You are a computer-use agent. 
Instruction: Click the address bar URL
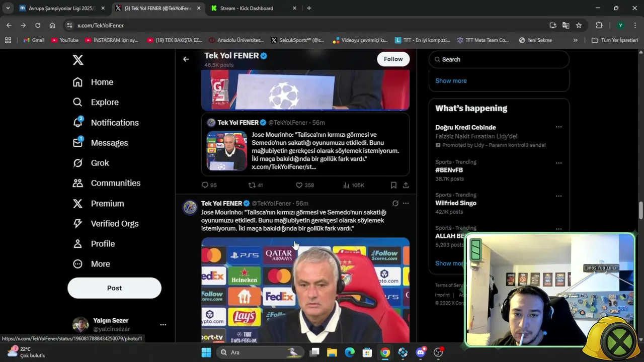point(101,25)
